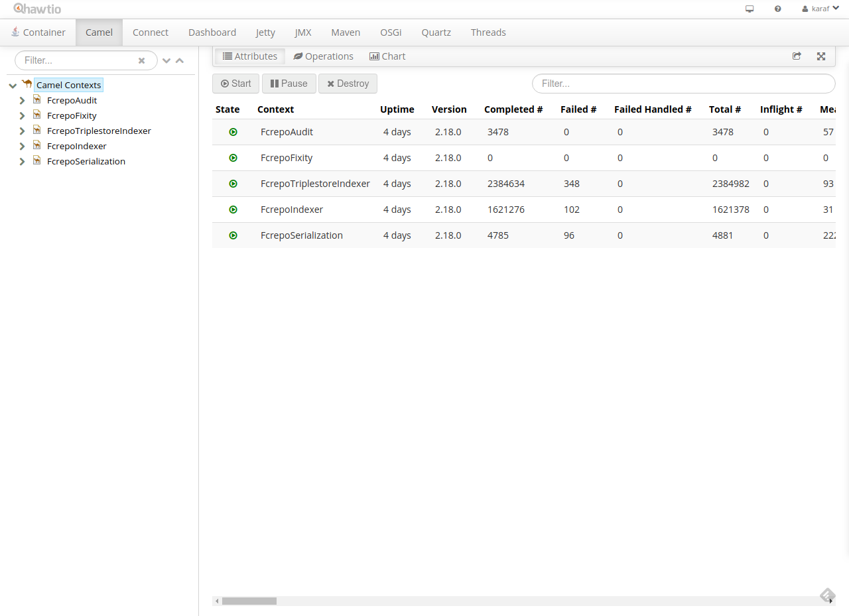849x616 pixels.
Task: Go to the Threads tab
Action: point(488,32)
